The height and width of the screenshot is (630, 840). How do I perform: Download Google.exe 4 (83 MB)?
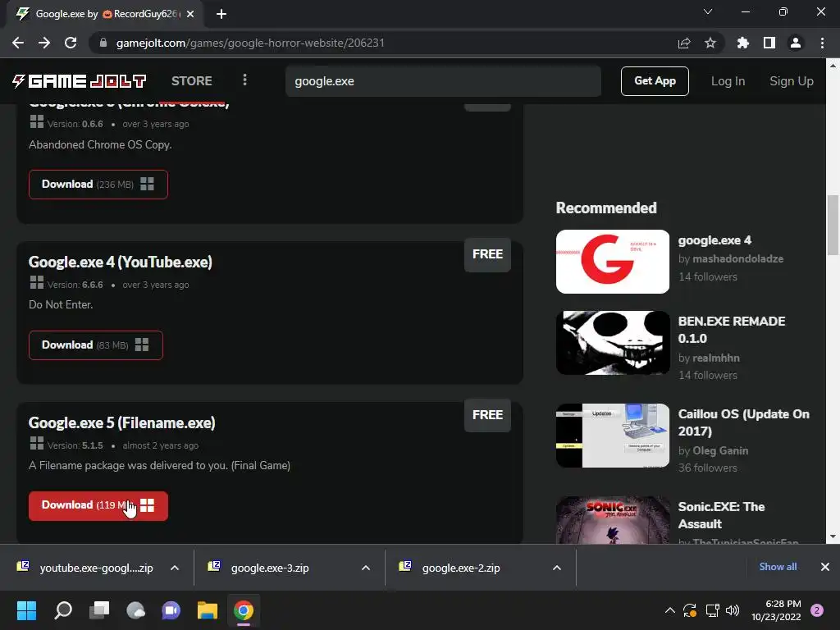[x=96, y=345]
